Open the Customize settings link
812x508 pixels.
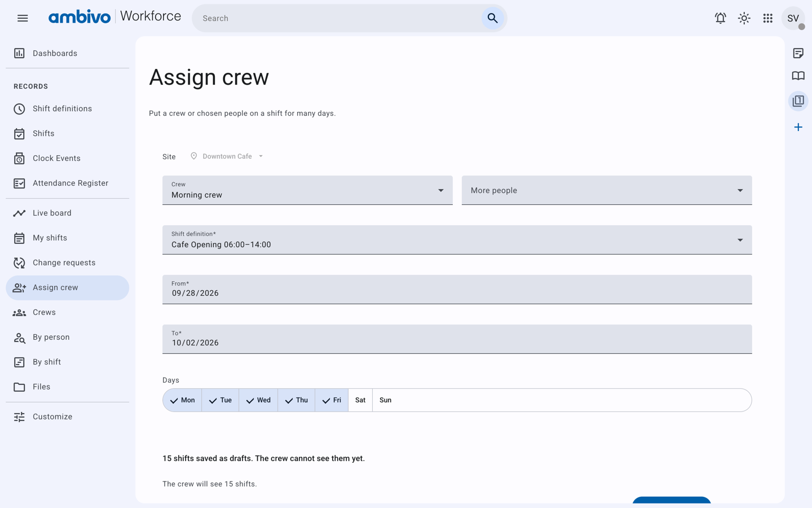68,417
